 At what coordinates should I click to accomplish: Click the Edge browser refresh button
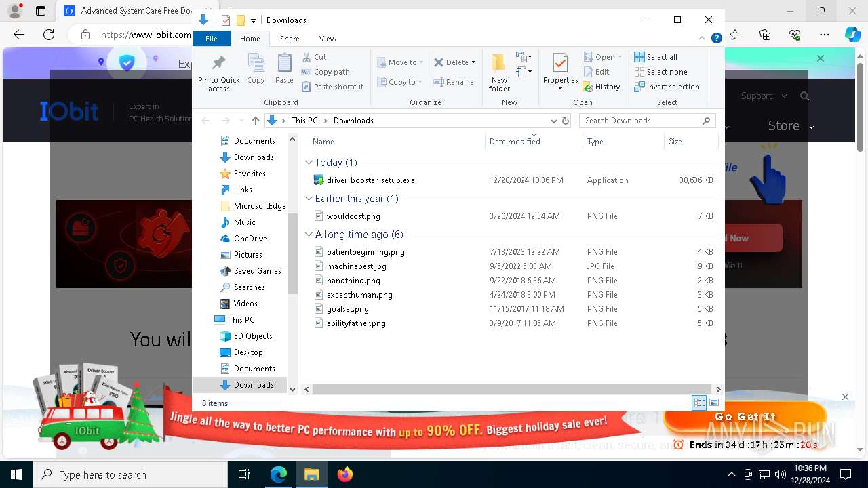click(x=49, y=35)
